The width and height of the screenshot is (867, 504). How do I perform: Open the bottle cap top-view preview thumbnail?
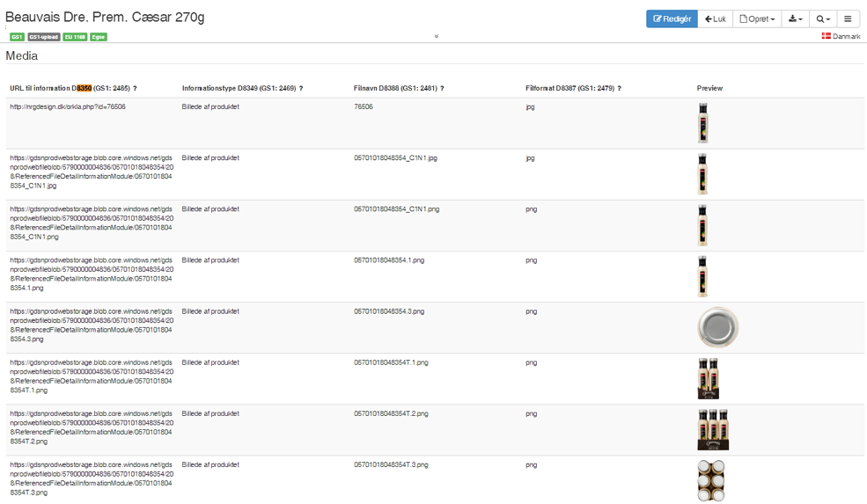pyautogui.click(x=717, y=327)
